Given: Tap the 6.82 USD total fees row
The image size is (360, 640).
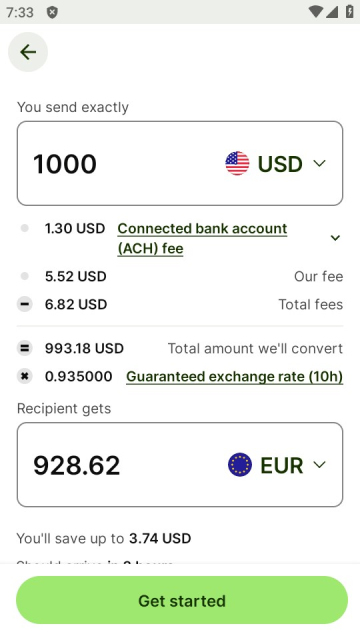Looking at the screenshot, I should [180, 304].
